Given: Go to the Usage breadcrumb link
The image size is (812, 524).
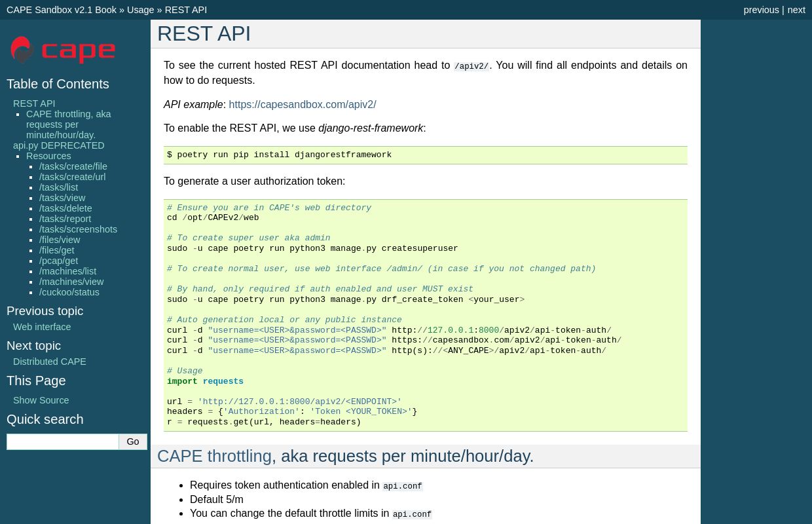Looking at the screenshot, I should point(140,10).
